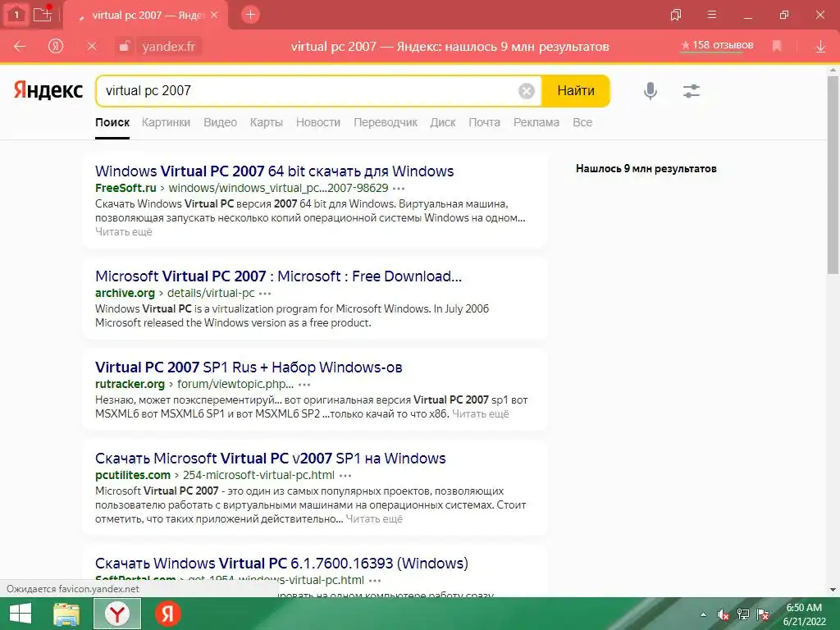840x630 pixels.
Task: Click the network tray icon
Action: click(743, 614)
